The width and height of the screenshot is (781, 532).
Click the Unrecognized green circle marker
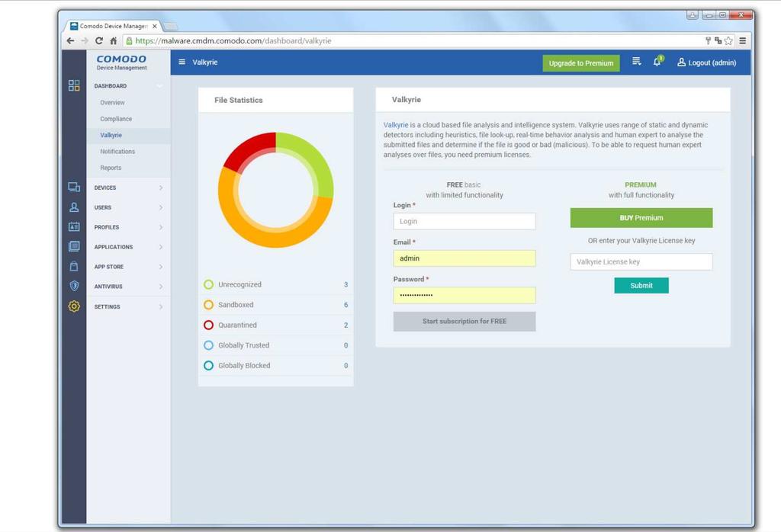tap(209, 284)
